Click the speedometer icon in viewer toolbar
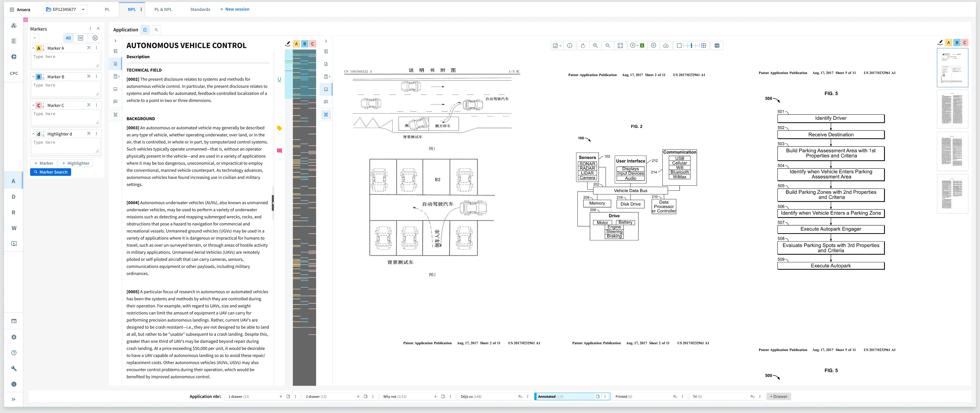 pos(666,46)
